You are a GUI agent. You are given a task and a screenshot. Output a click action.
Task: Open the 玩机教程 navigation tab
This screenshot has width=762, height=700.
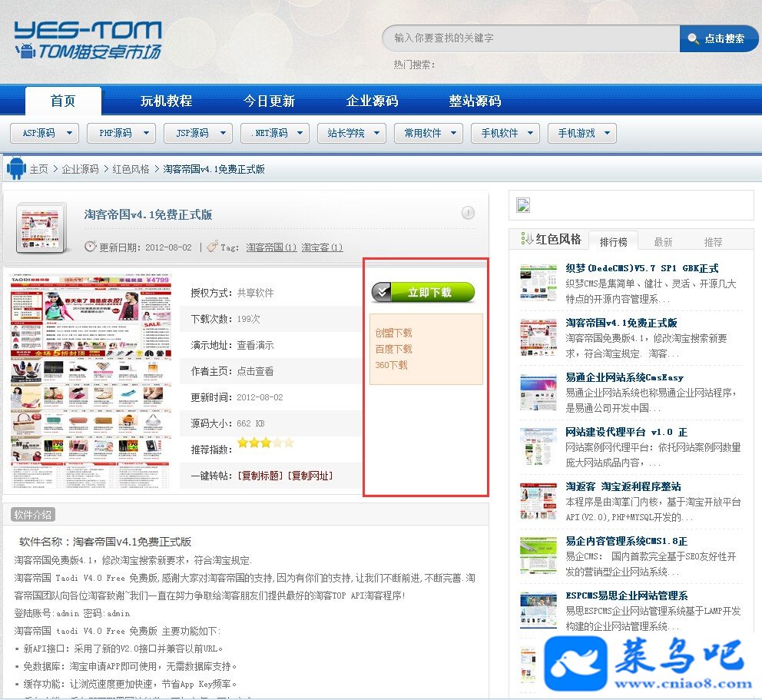coord(166,101)
